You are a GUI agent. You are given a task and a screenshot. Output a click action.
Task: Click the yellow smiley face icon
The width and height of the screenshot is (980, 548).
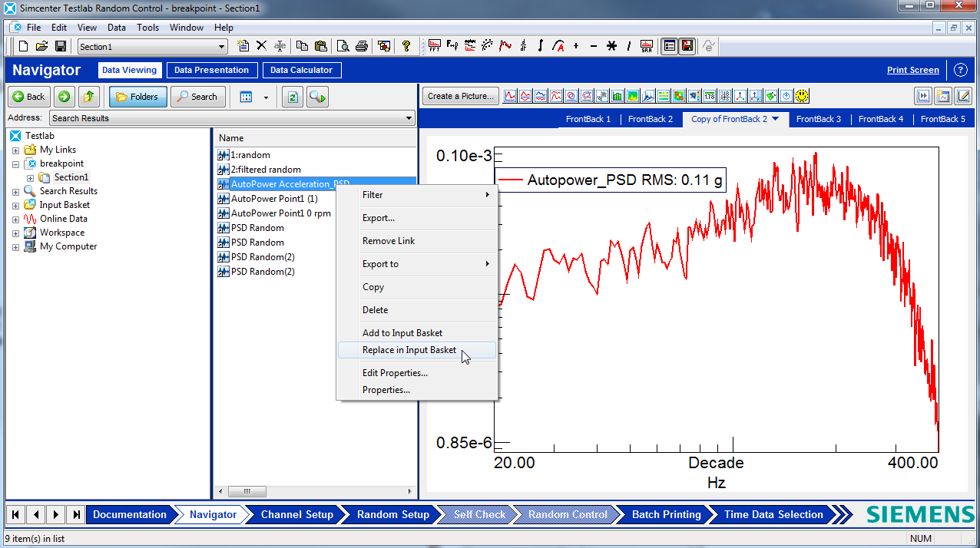coord(801,96)
